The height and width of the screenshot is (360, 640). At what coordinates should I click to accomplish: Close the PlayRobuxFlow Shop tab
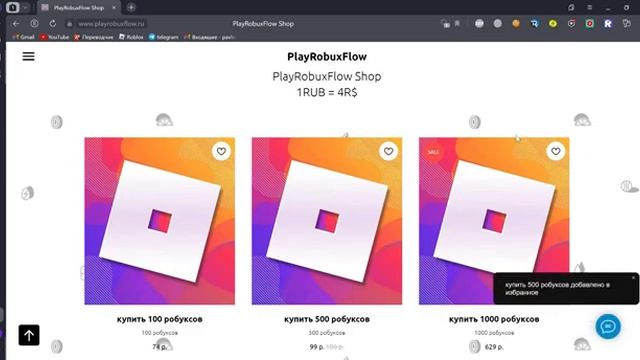point(114,7)
